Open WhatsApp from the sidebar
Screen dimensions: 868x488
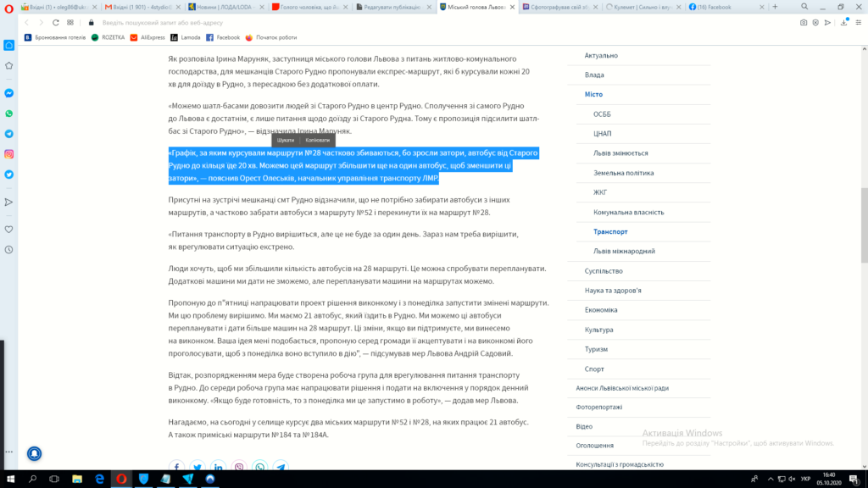tap(8, 114)
